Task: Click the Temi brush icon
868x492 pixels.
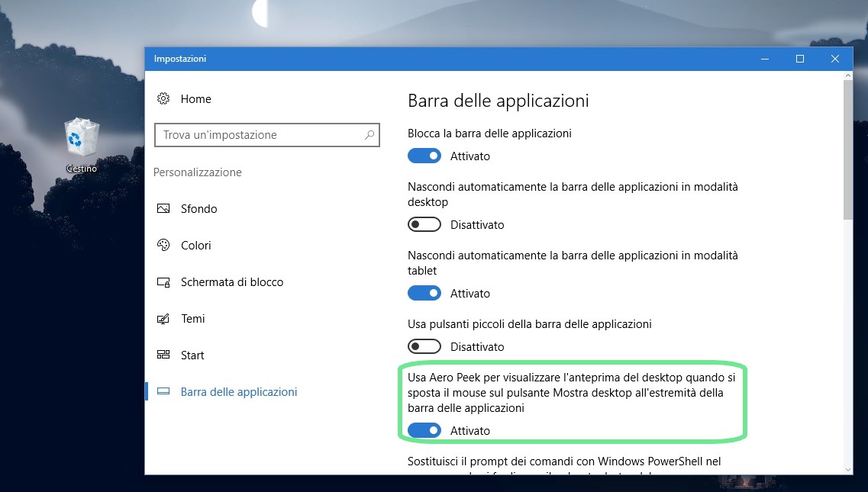Action: (163, 319)
